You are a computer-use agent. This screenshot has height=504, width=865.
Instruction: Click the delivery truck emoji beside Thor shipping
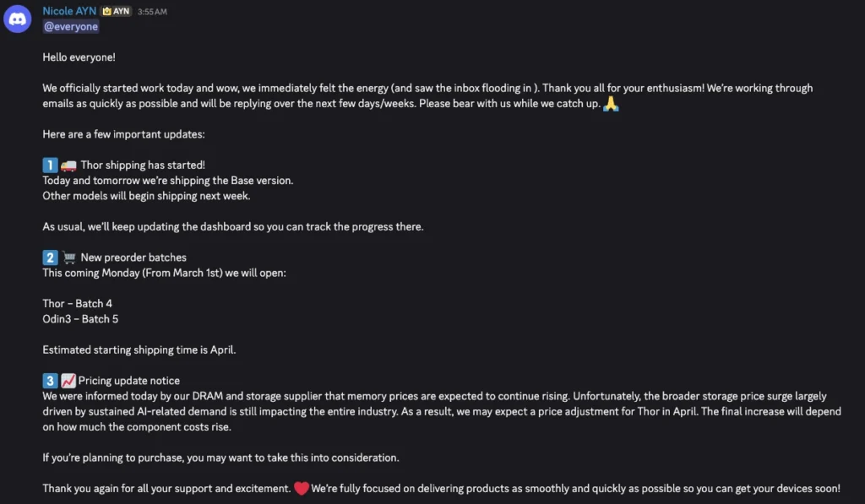point(68,165)
